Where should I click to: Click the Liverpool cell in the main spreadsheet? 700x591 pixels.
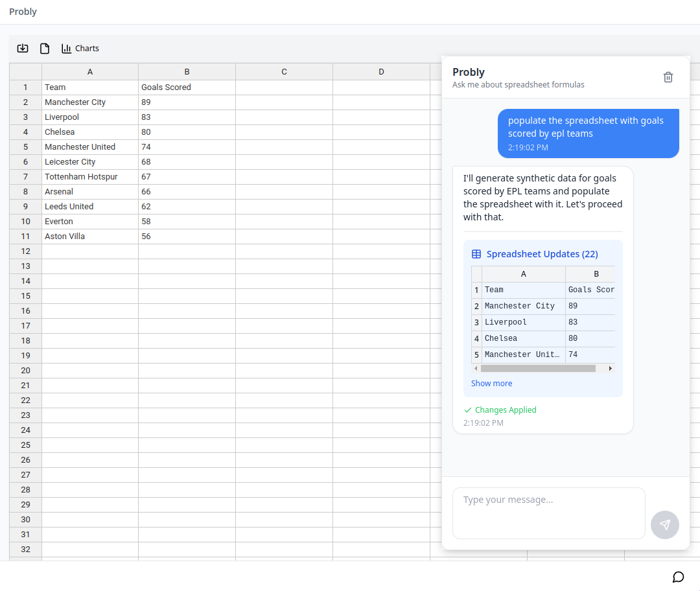point(90,117)
